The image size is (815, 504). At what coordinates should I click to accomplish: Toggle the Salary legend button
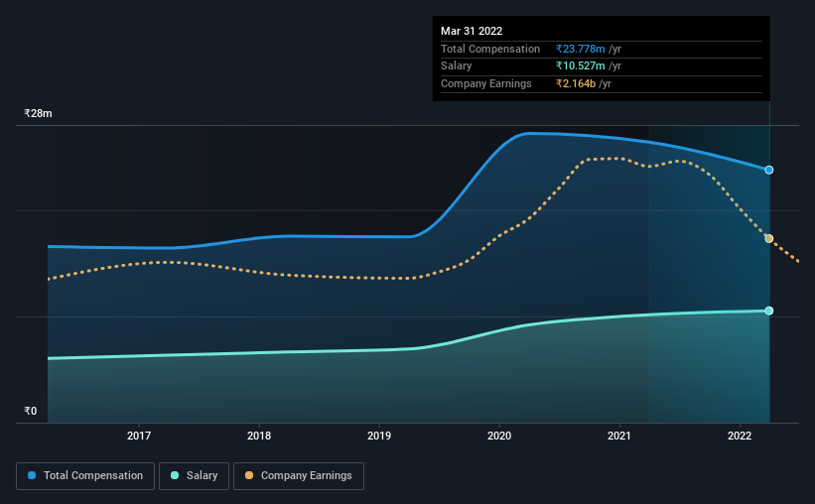[x=194, y=475]
